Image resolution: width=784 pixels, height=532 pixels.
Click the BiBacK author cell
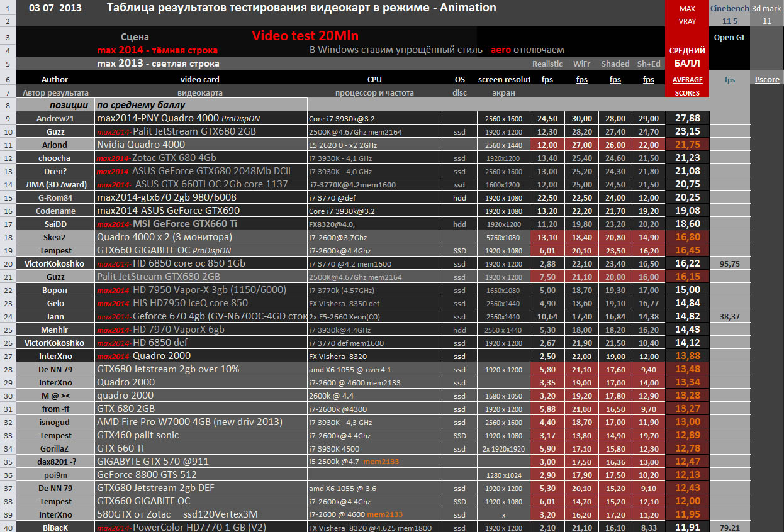point(55,528)
